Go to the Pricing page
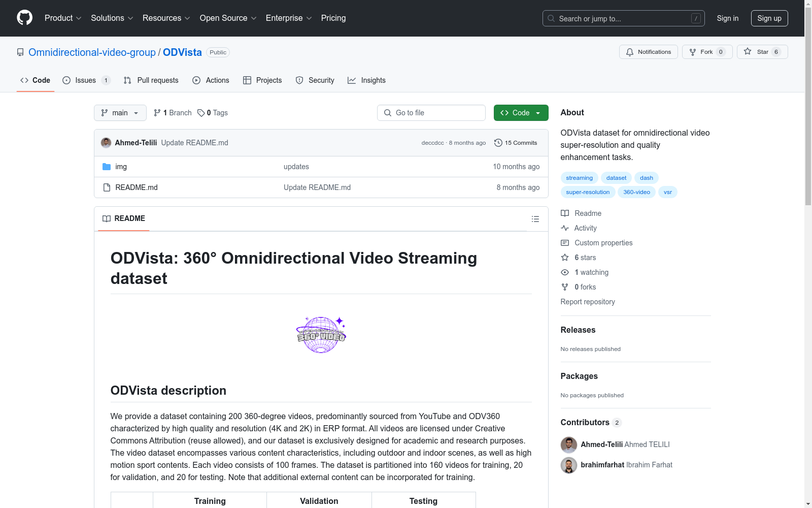Screen dimensions: 812x508 click(x=333, y=18)
